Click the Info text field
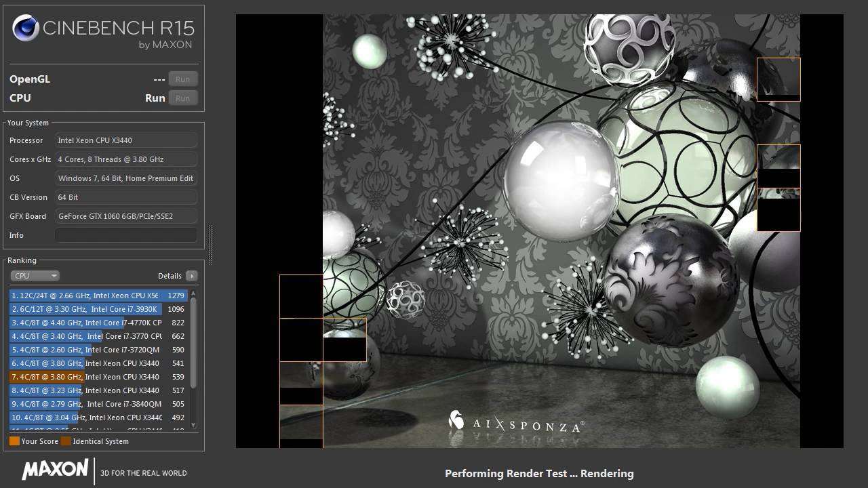The width and height of the screenshot is (868, 488). click(126, 235)
